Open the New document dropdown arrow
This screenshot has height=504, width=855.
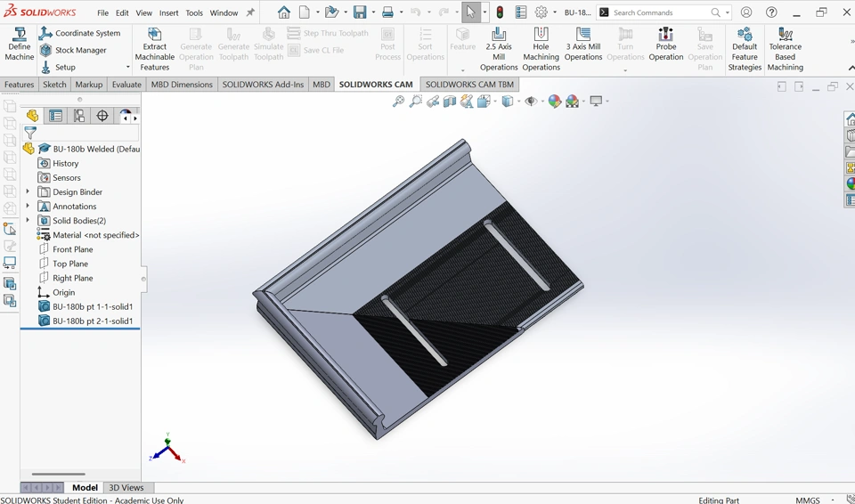coord(318,12)
